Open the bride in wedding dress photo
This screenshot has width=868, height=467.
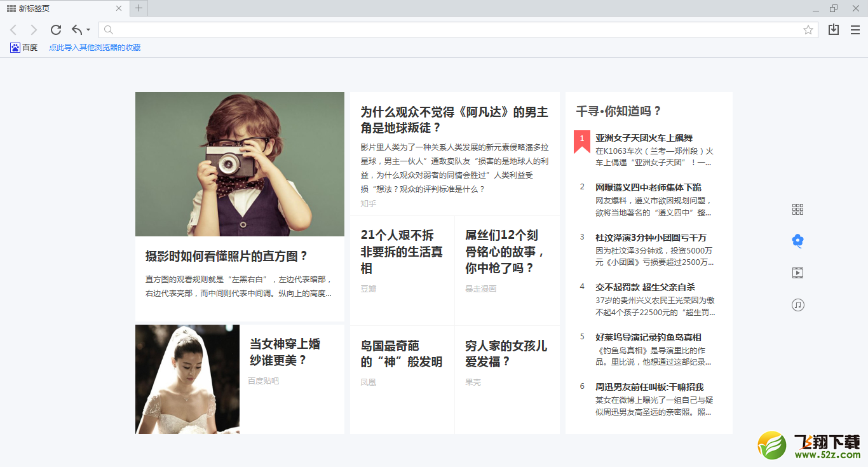point(187,379)
